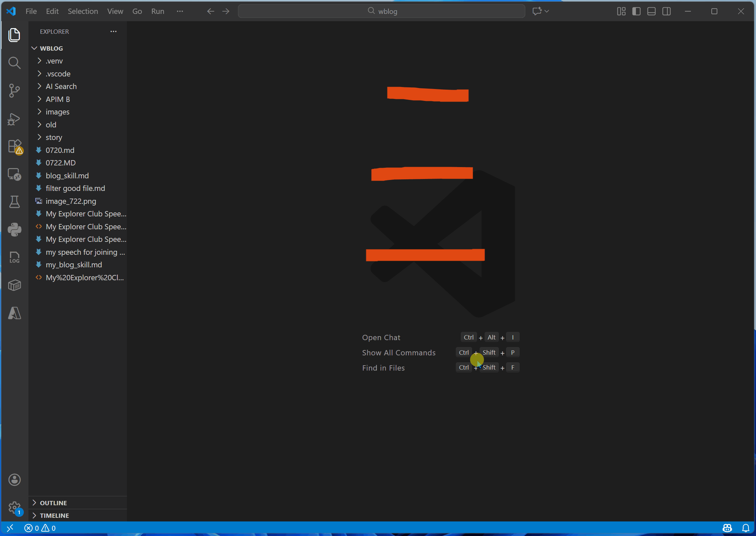Open the image file image_722.png
Screen dimensions: 756x536
(78, 201)
